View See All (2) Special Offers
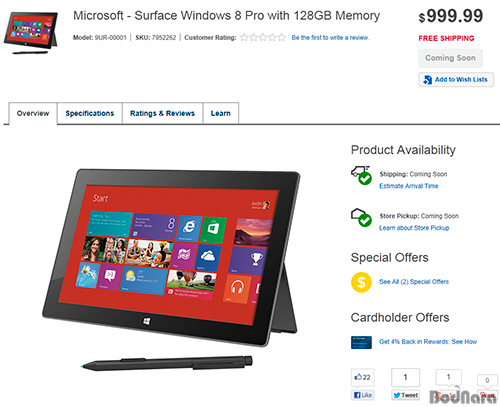Viewport: 500px width, 407px height. coord(414,282)
